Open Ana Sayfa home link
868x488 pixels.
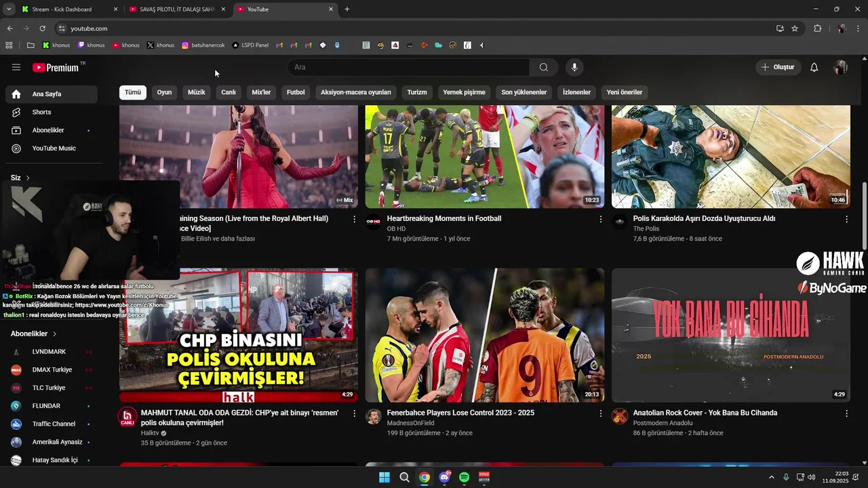(51, 94)
